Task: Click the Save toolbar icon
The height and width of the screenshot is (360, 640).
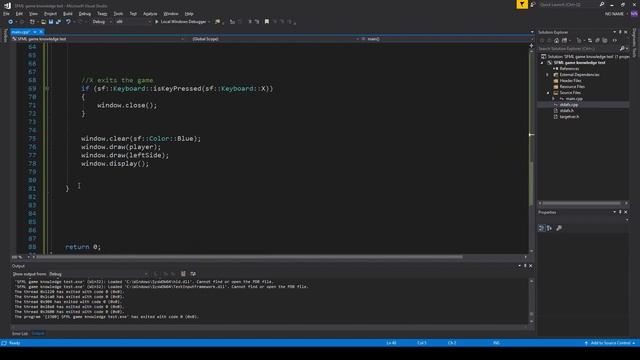Action: 51,22
